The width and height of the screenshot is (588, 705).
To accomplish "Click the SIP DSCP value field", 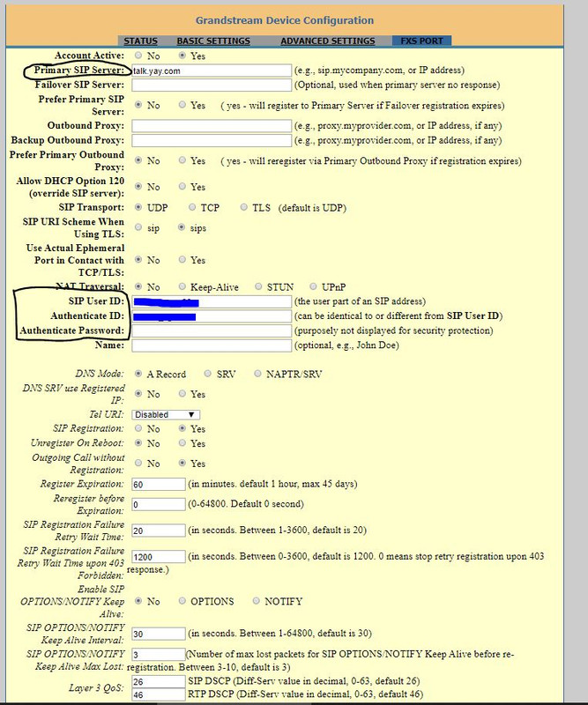I will [x=159, y=681].
